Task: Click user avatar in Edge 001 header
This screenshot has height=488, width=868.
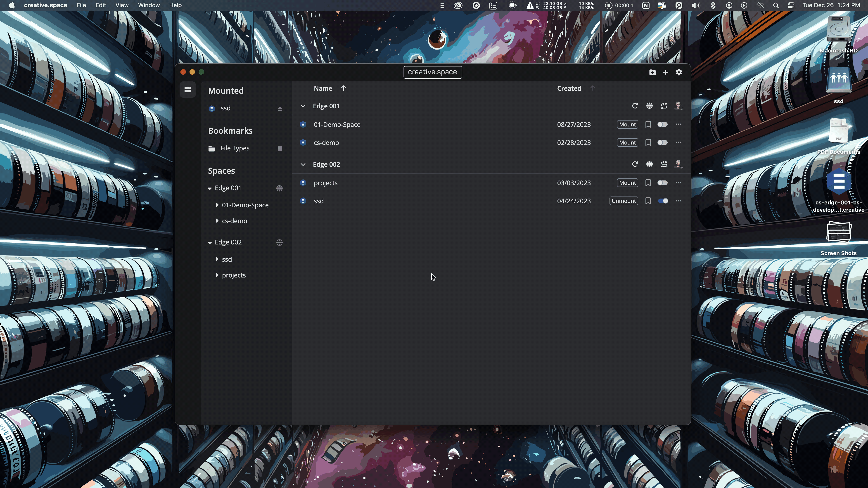Action: [x=678, y=106]
